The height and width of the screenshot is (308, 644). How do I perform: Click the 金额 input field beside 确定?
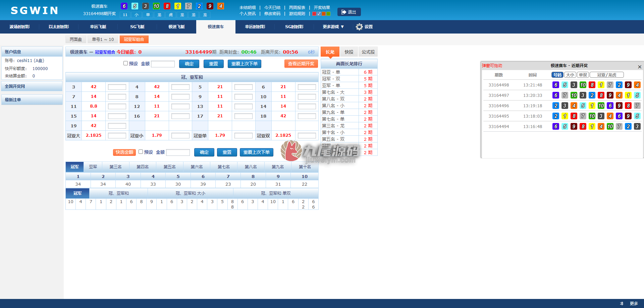[x=163, y=64]
